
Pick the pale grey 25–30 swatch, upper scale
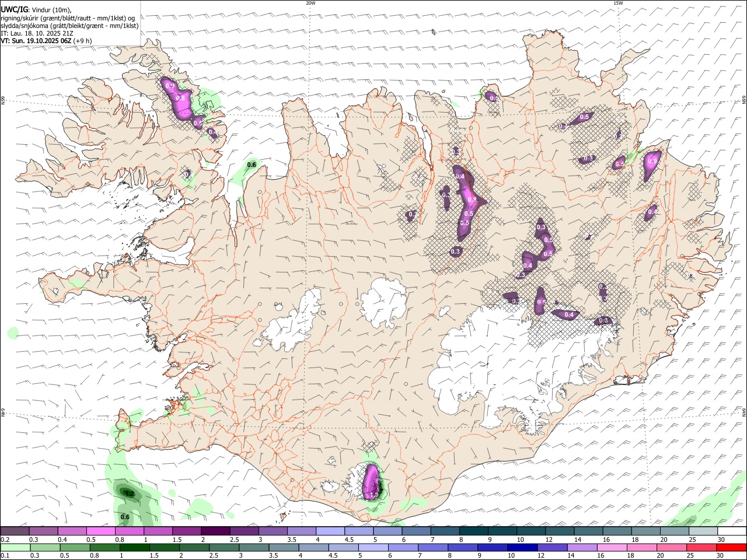[703, 531]
